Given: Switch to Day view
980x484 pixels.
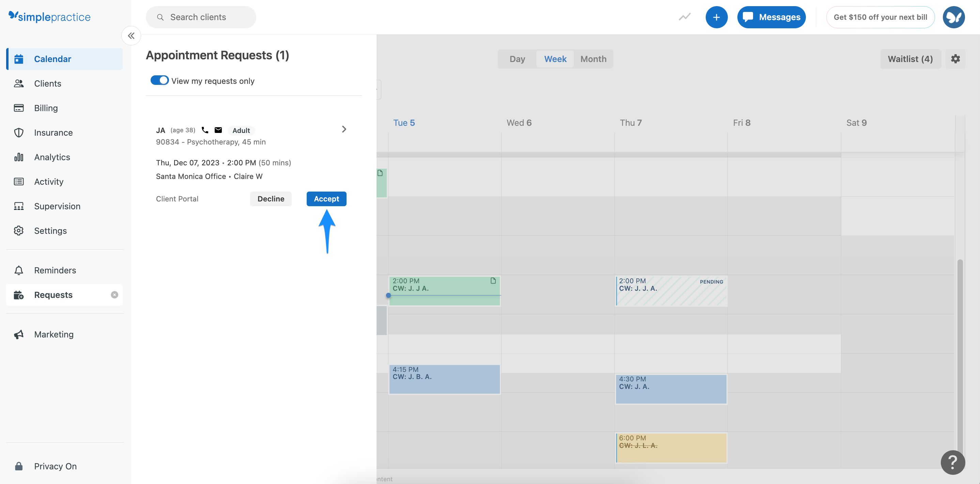Looking at the screenshot, I should pyautogui.click(x=517, y=59).
